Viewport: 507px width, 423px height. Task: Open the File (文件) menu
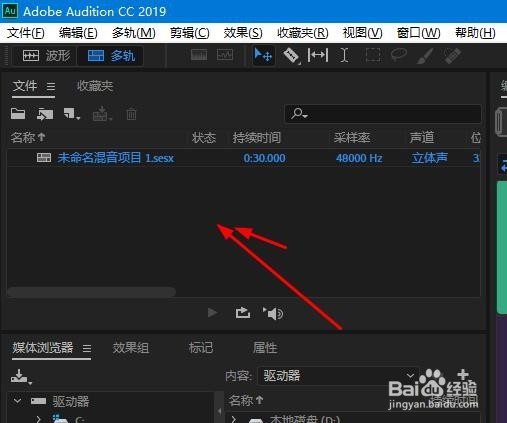point(26,33)
